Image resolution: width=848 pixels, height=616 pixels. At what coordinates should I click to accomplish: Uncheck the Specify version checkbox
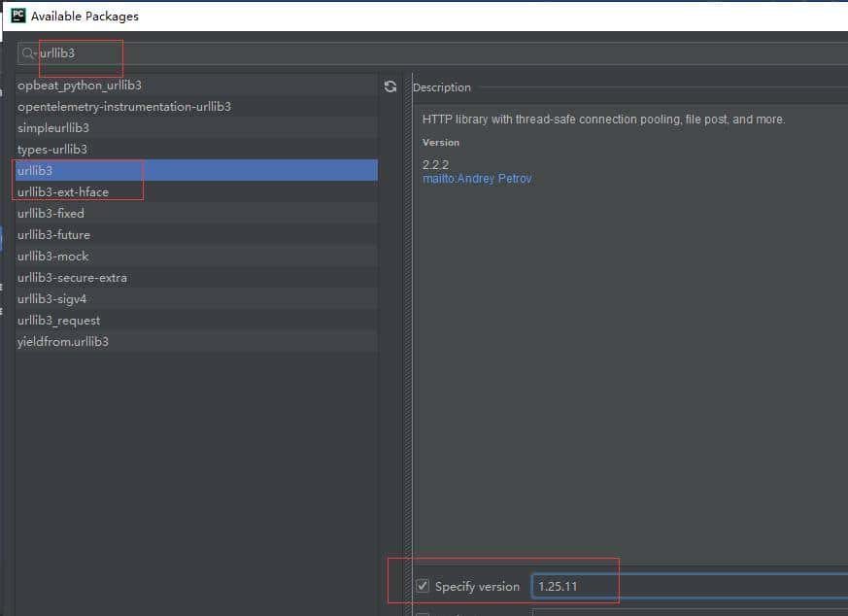point(423,586)
